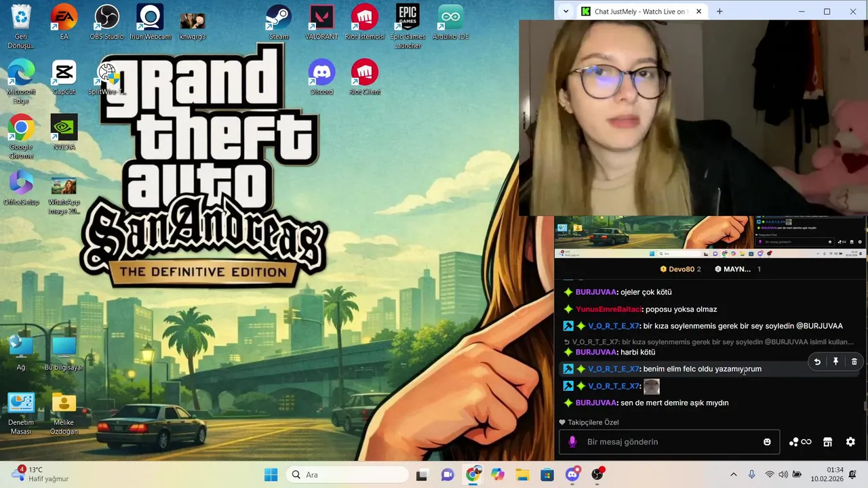Open the Steam desktop shortcut

tap(279, 22)
